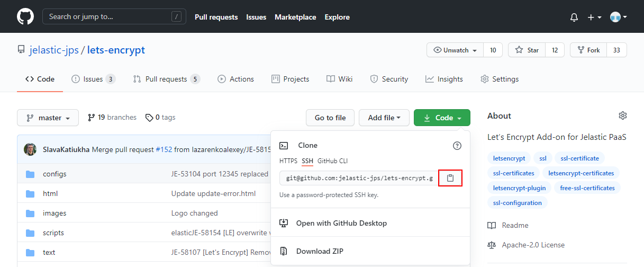Open the ssl-certificate topic tag
Viewport: 644px width, 267px height.
(x=580, y=158)
